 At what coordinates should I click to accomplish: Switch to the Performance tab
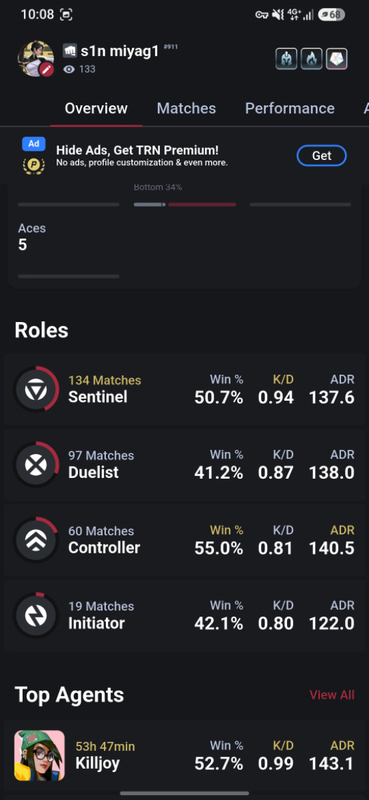tap(290, 108)
